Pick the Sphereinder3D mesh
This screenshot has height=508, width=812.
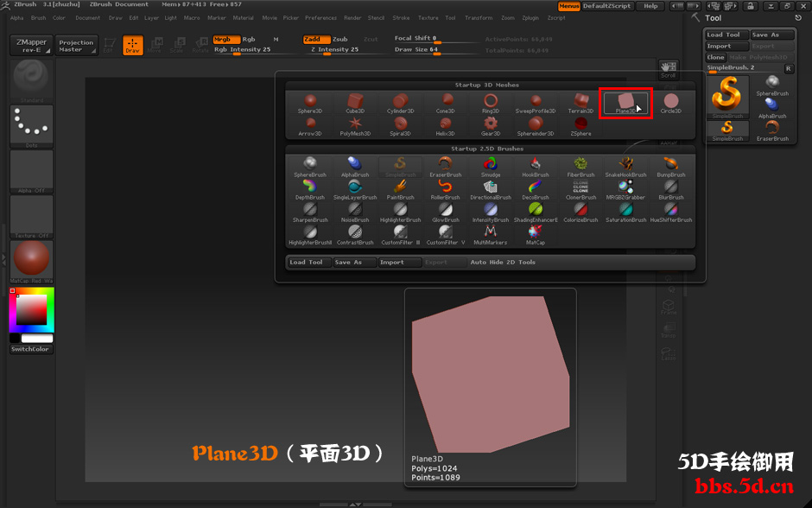(536, 126)
